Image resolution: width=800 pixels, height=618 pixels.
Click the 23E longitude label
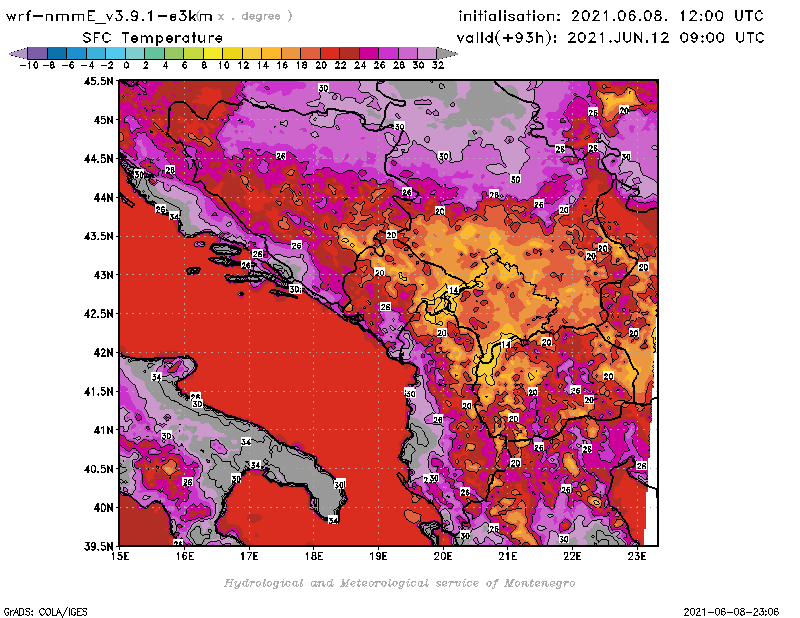[x=637, y=556]
